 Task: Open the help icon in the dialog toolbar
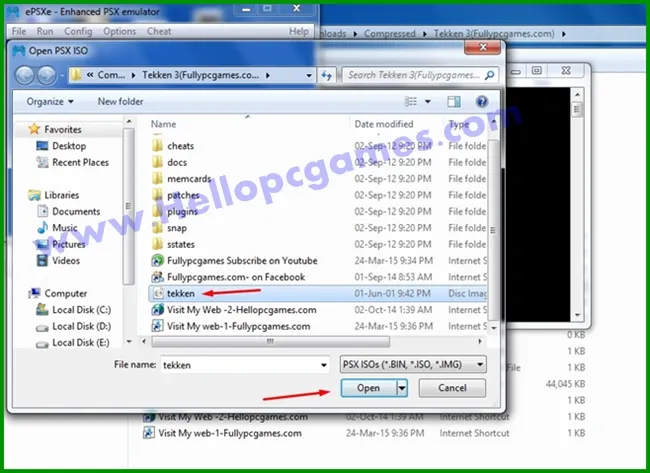click(482, 101)
